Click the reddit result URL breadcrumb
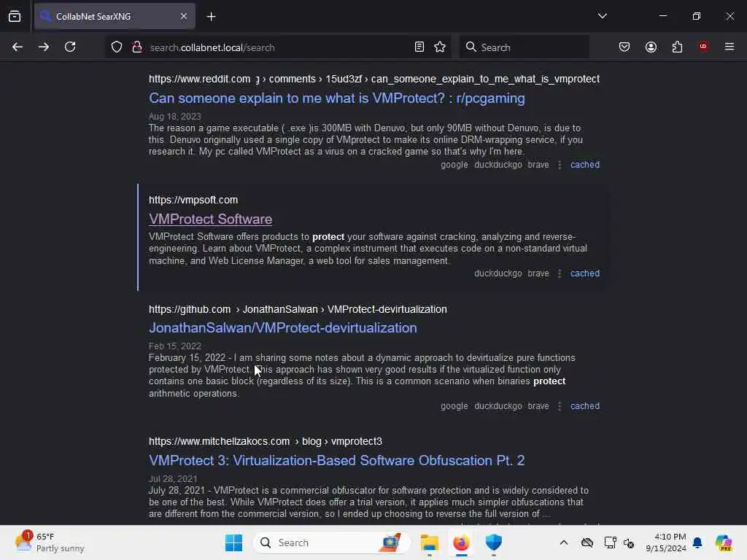Screen dimensions: 747x560 (374, 79)
